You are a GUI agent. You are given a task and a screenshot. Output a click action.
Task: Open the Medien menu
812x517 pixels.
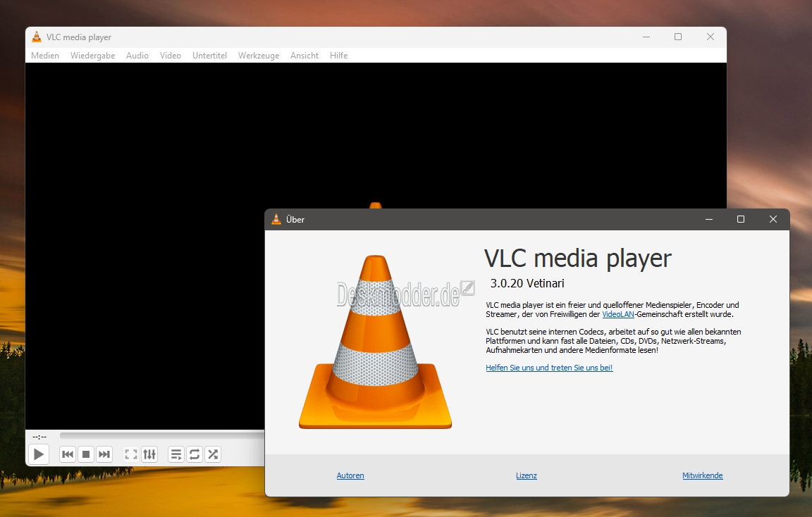(45, 56)
